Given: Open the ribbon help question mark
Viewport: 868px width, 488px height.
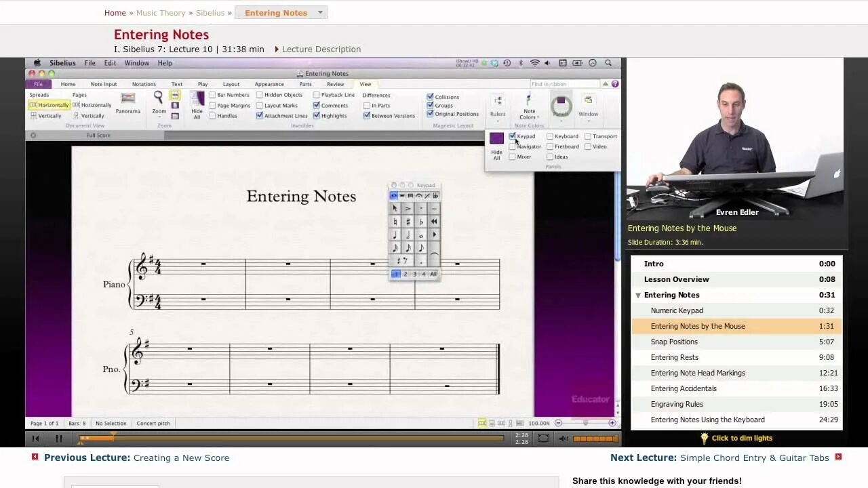Looking at the screenshot, I should click(615, 84).
